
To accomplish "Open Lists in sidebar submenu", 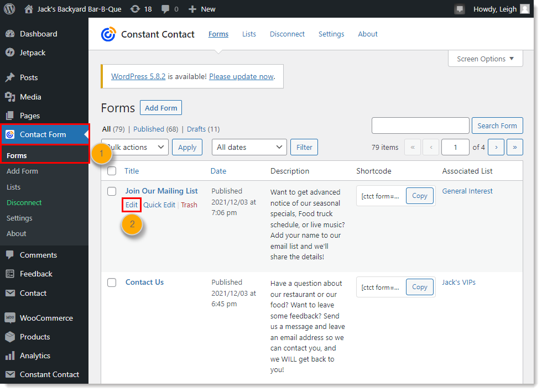I will (13, 187).
